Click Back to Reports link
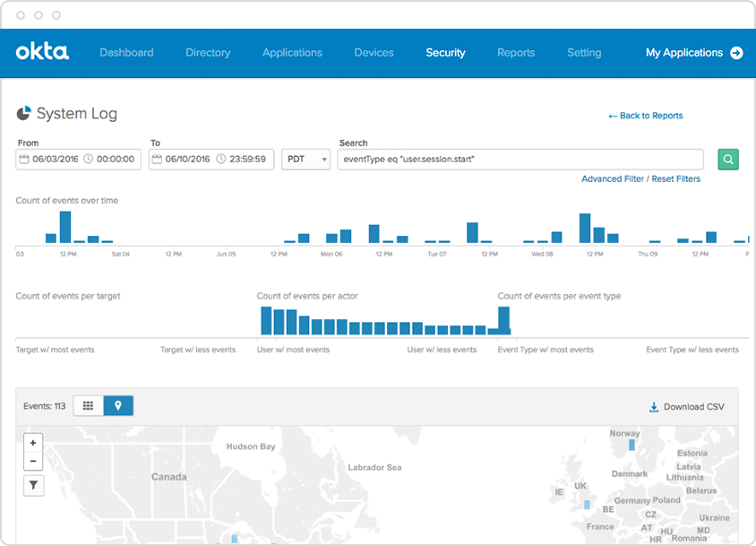Viewport: 756px width, 546px height. (645, 116)
